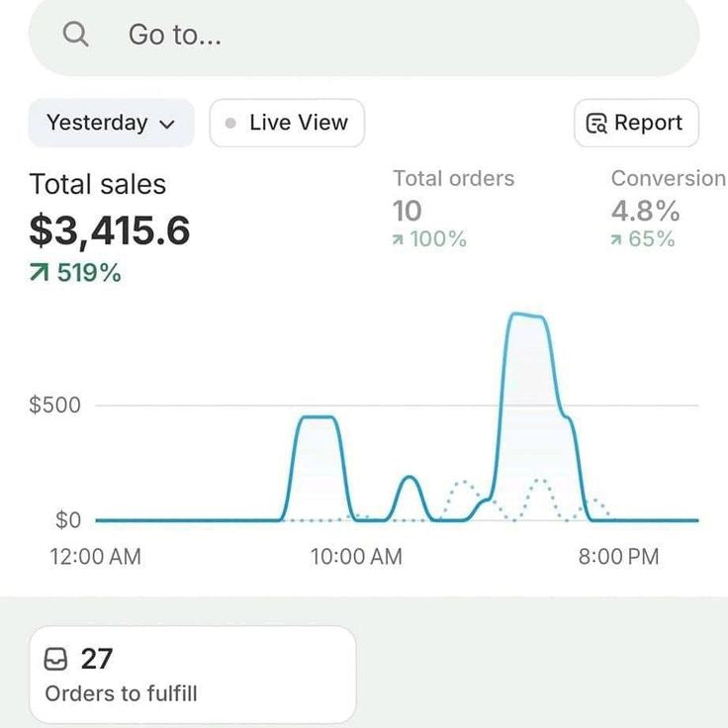Click the tallest peak on sales chart
This screenshot has height=728, width=728.
click(525, 317)
